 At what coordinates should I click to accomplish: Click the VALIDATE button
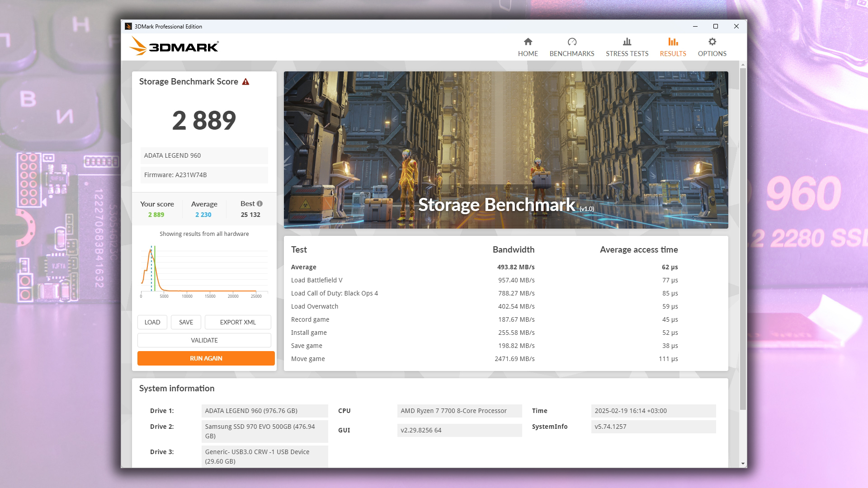coord(204,340)
